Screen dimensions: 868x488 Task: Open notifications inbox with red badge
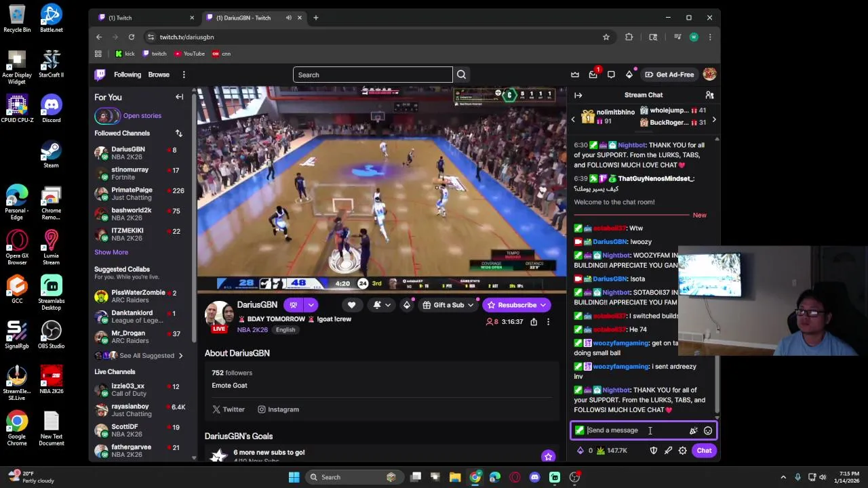593,75
